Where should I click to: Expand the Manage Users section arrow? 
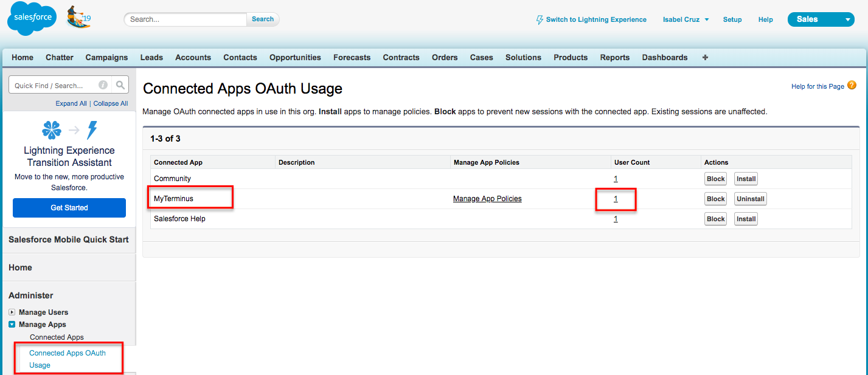pyautogui.click(x=12, y=312)
